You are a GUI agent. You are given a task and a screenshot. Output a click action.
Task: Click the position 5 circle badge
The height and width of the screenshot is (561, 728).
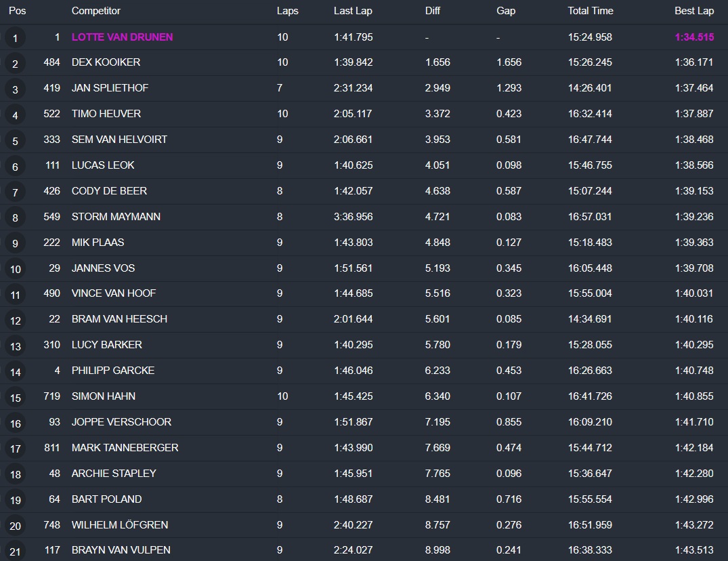(15, 141)
